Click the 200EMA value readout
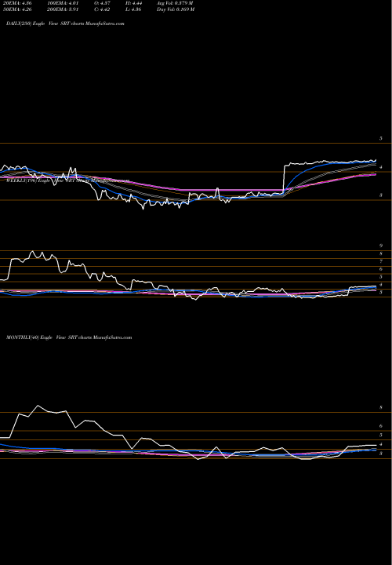This screenshot has width=392, height=565. [x=63, y=9]
